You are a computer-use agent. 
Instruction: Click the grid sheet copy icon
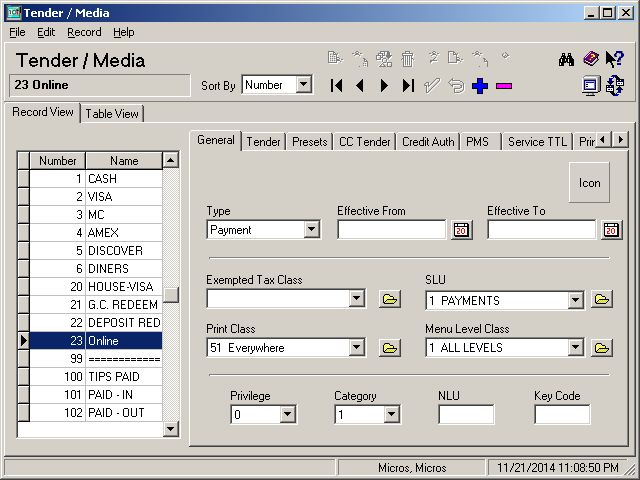335,58
